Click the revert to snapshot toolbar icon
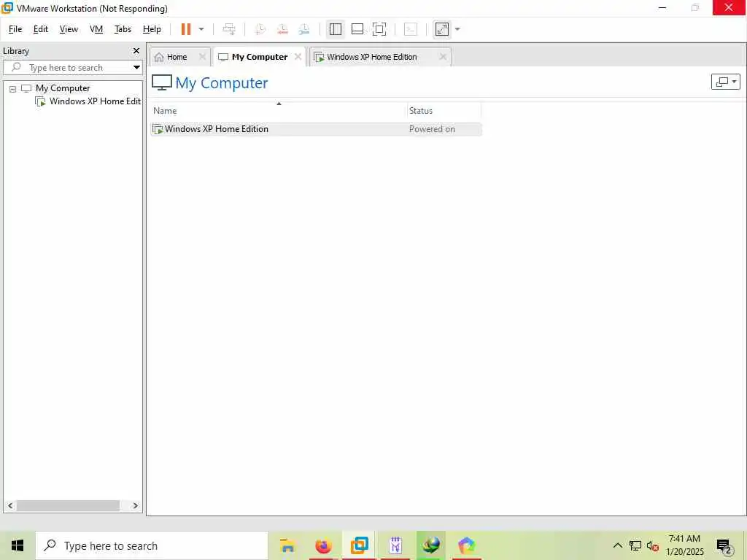 282,29
